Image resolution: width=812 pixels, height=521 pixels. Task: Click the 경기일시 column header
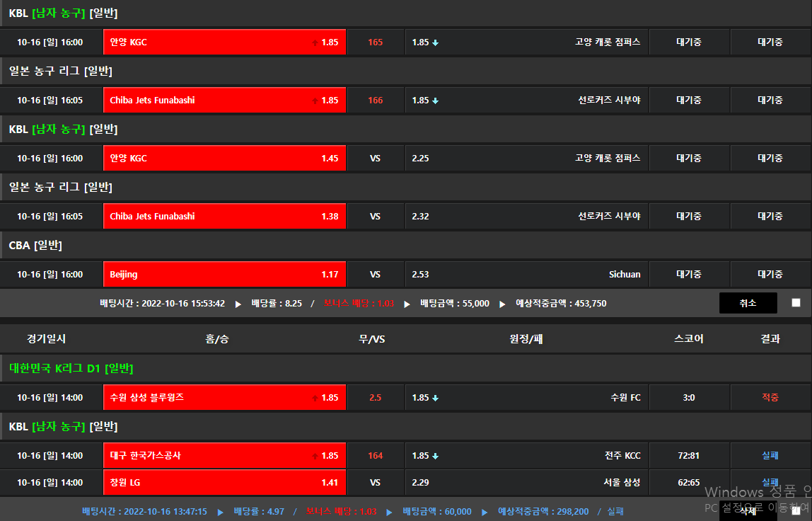(x=46, y=339)
